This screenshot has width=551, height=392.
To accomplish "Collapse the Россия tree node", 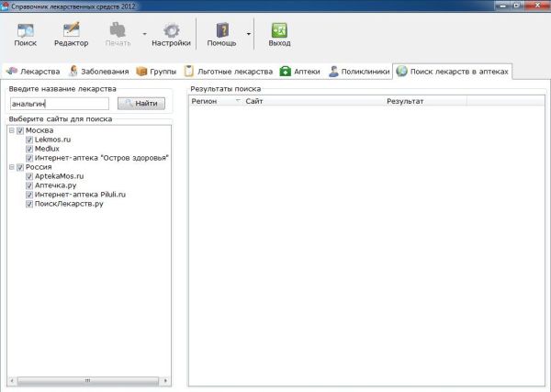I will [x=12, y=167].
